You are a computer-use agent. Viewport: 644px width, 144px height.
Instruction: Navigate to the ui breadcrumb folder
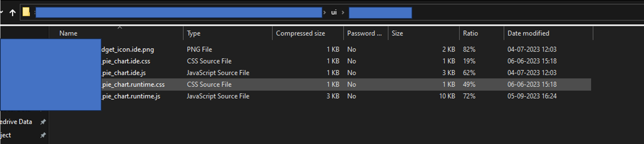click(334, 12)
